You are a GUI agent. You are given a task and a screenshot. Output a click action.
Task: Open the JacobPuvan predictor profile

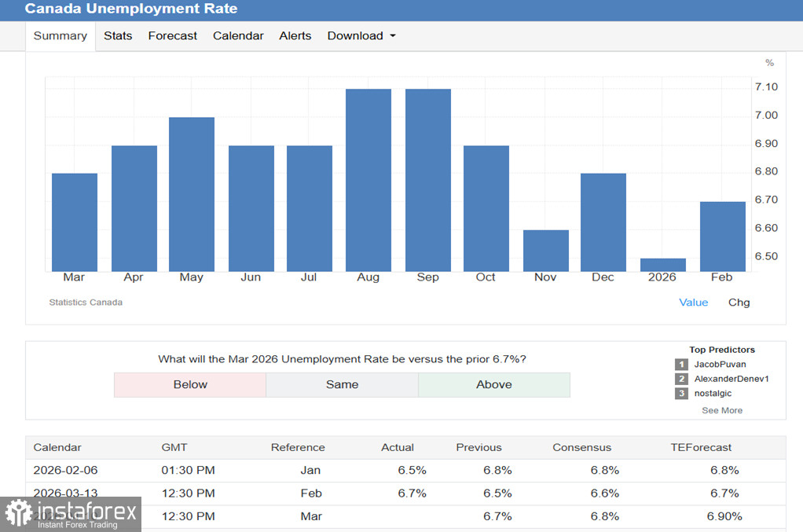point(720,365)
